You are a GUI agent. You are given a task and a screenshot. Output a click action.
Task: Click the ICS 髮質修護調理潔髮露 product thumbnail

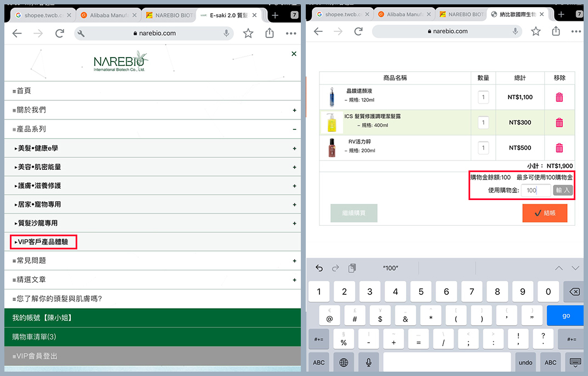pyautogui.click(x=332, y=122)
